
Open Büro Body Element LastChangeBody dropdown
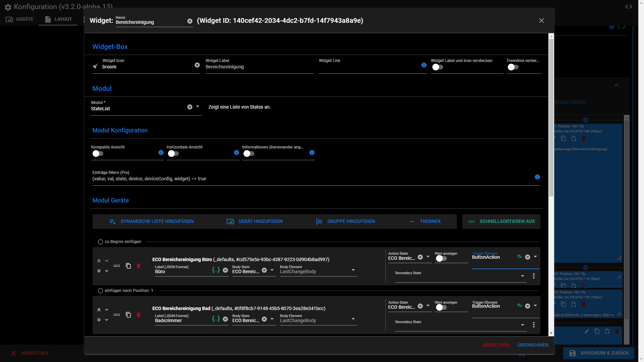353,270
